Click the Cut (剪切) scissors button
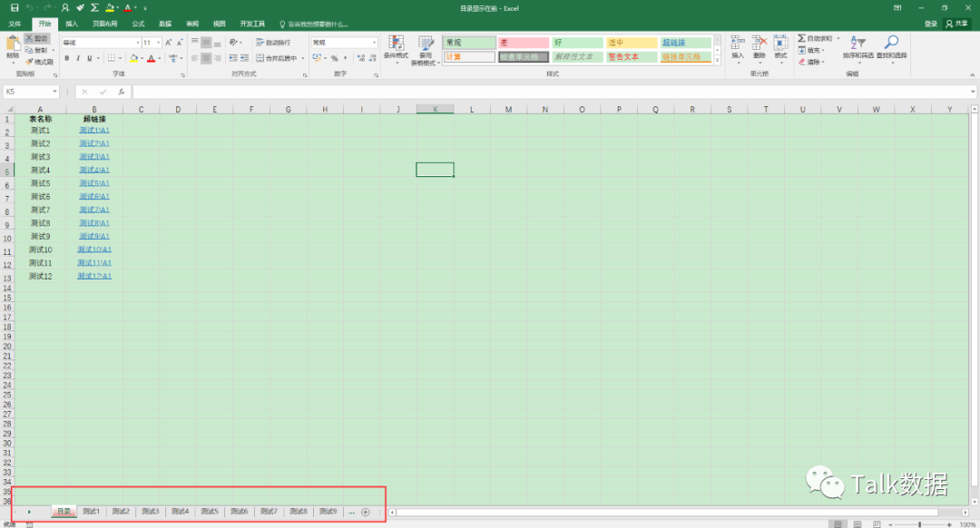This screenshot has height=528, width=980. coord(37,38)
